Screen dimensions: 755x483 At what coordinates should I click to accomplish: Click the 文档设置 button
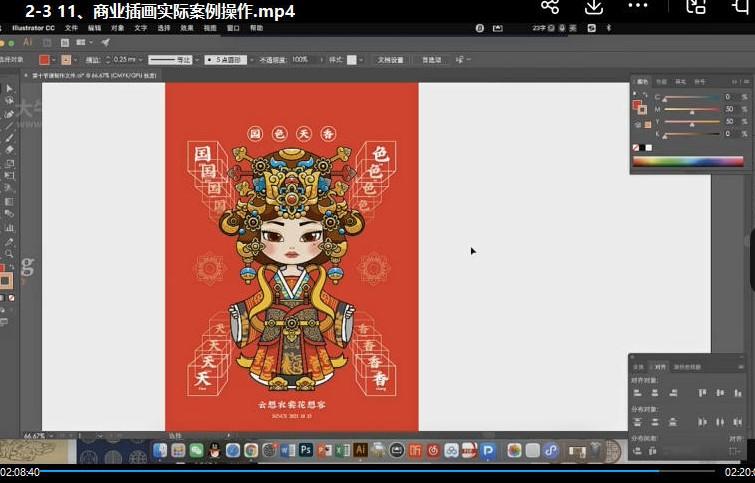click(390, 60)
